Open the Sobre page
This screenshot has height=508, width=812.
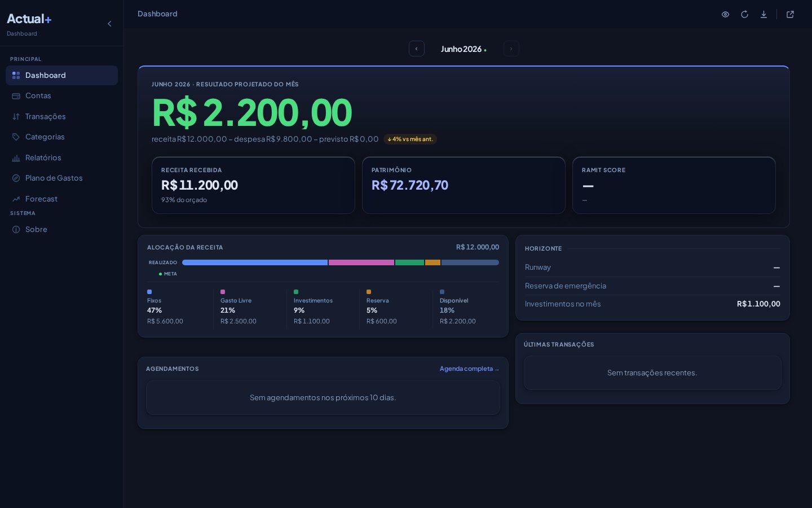coord(61,229)
